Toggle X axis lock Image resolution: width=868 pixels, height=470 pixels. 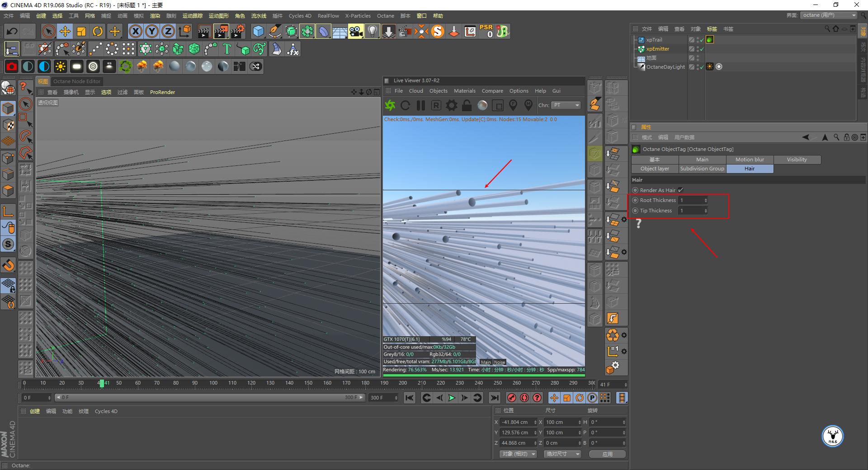tap(135, 31)
